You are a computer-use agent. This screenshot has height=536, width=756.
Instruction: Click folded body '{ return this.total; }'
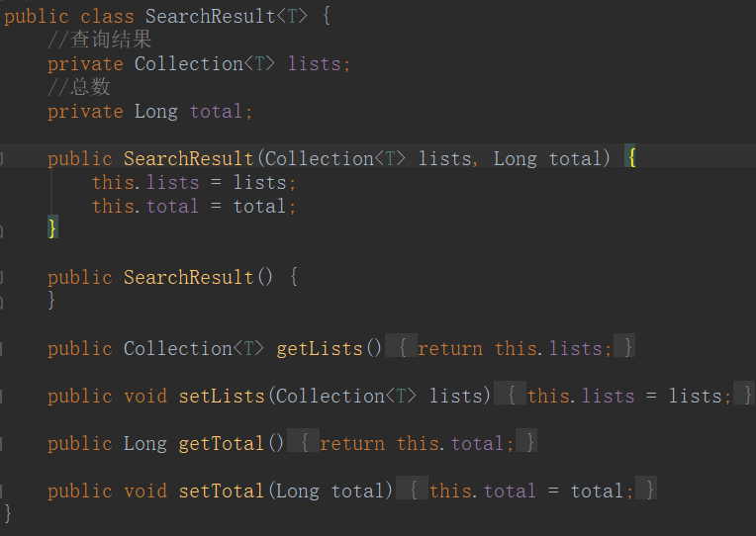[417, 443]
